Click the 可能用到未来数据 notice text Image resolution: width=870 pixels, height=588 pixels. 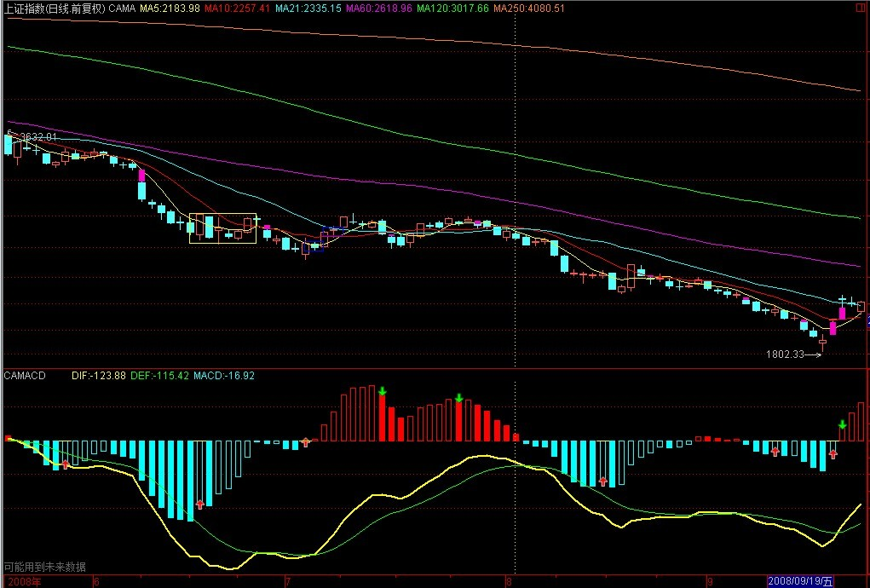coord(44,567)
